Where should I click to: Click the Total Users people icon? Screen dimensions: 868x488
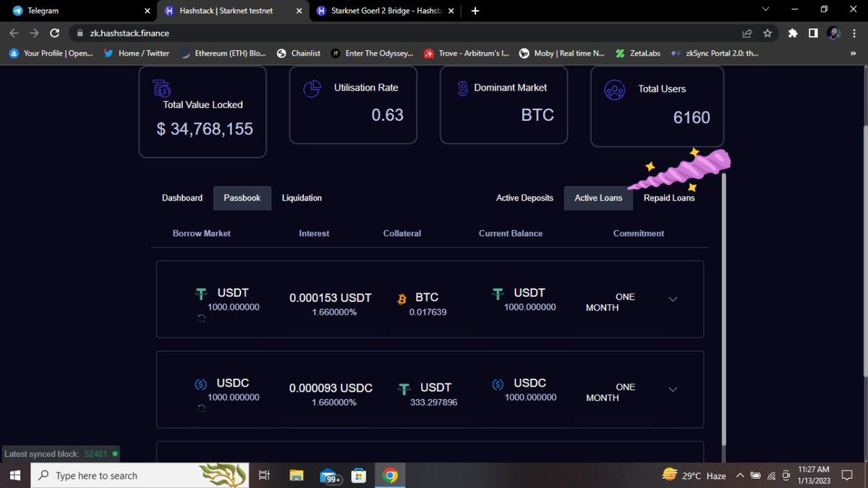(615, 90)
